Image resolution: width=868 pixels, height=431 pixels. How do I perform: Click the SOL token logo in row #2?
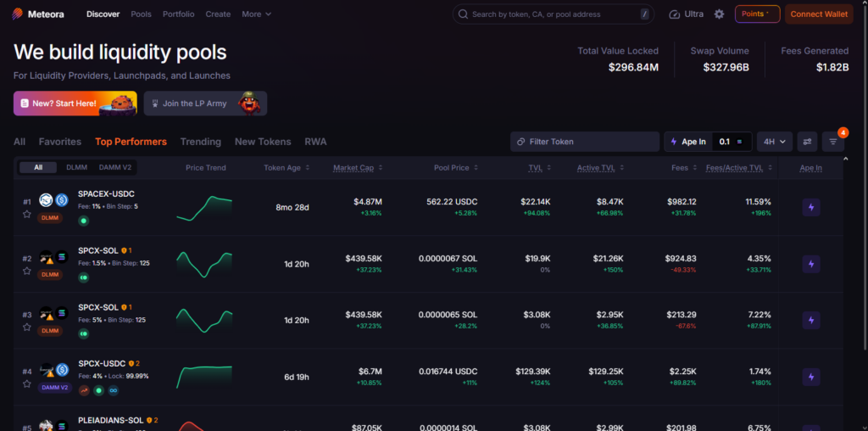(x=61, y=257)
